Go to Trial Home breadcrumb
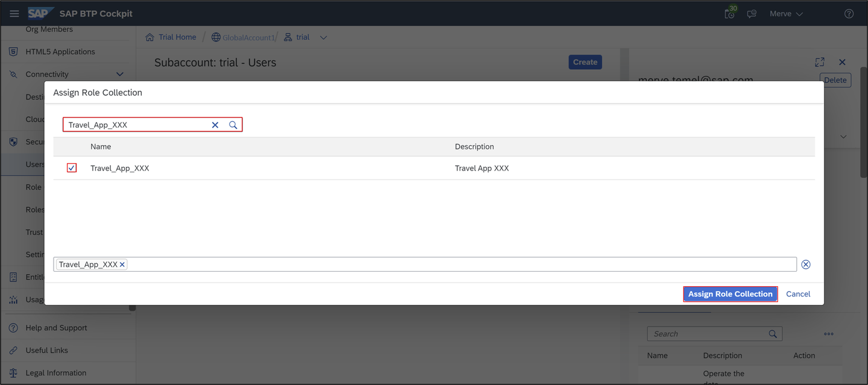The width and height of the screenshot is (868, 385). pos(177,37)
